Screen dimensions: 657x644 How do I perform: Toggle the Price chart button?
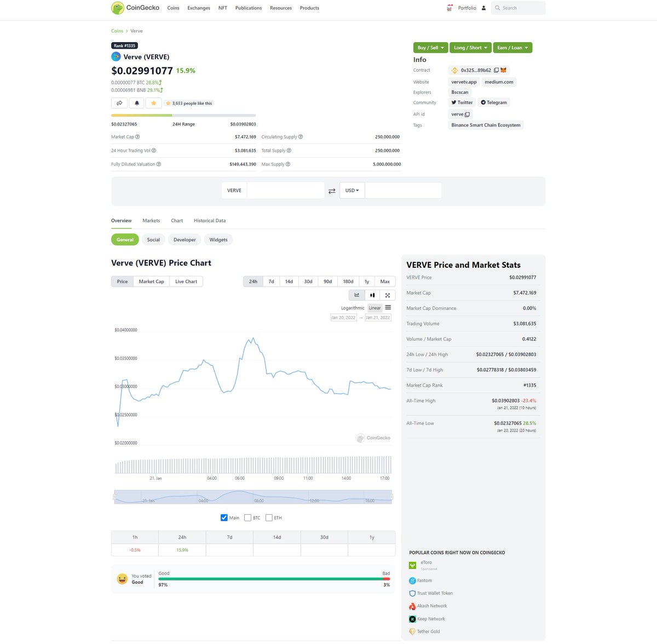[122, 281]
